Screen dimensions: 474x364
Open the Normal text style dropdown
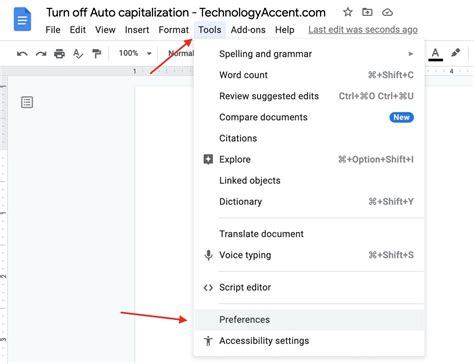click(x=181, y=53)
